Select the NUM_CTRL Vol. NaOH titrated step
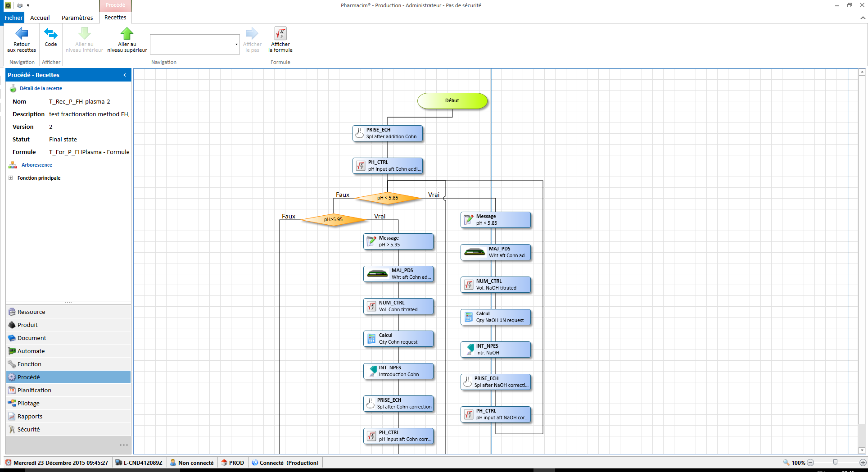Viewport: 868px width, 472px height. point(496,285)
